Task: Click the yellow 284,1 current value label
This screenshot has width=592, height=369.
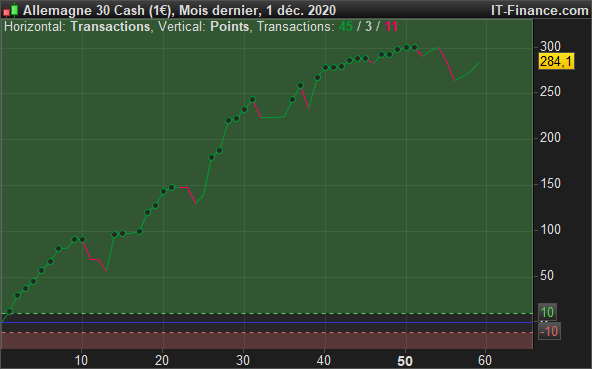Action: [556, 61]
